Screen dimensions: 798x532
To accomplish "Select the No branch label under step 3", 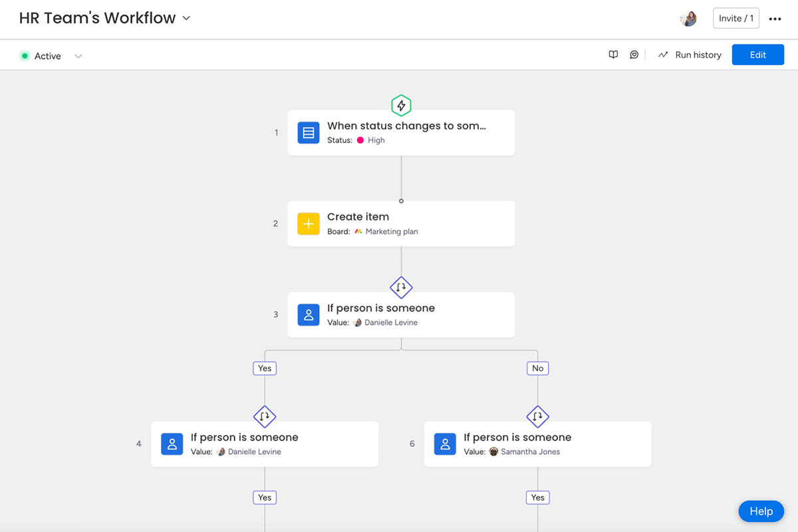I will [537, 368].
